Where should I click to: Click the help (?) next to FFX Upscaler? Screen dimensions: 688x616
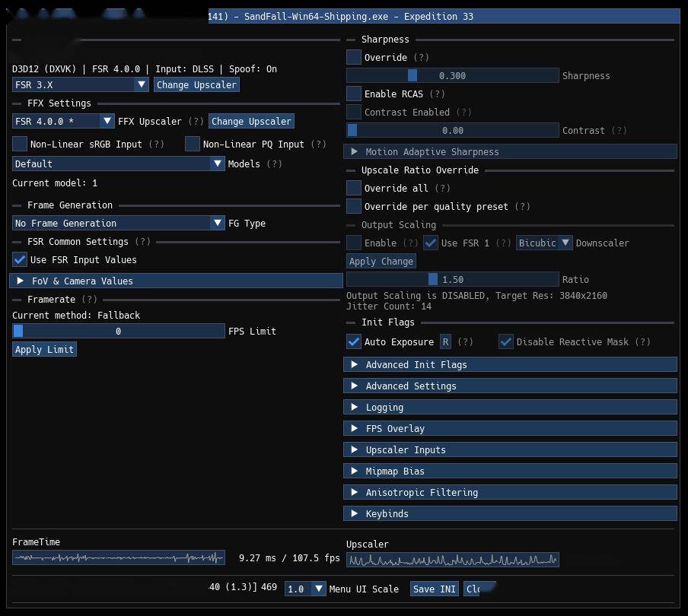point(196,121)
